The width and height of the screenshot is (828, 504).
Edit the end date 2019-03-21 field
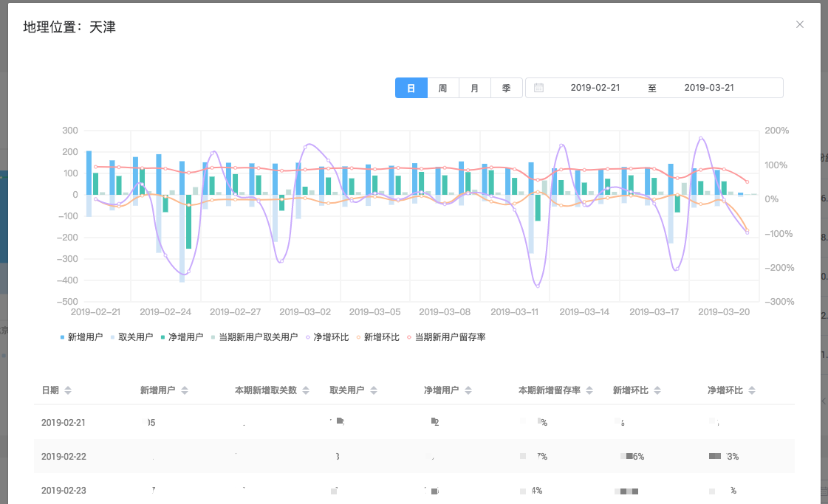[708, 88]
